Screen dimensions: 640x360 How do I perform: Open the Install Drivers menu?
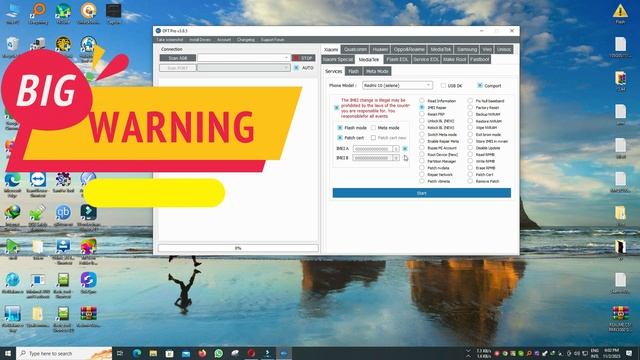tap(200, 40)
